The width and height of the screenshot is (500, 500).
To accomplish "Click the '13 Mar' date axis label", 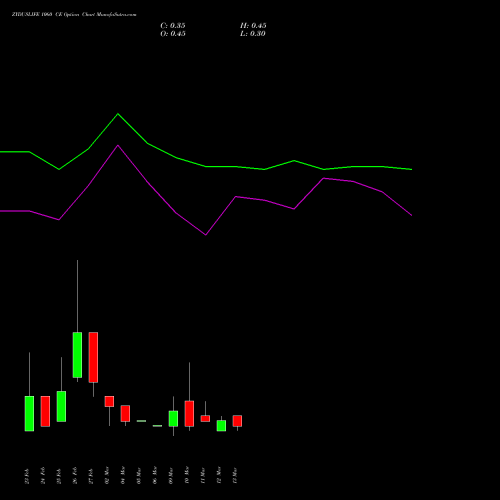I will click(235, 475).
